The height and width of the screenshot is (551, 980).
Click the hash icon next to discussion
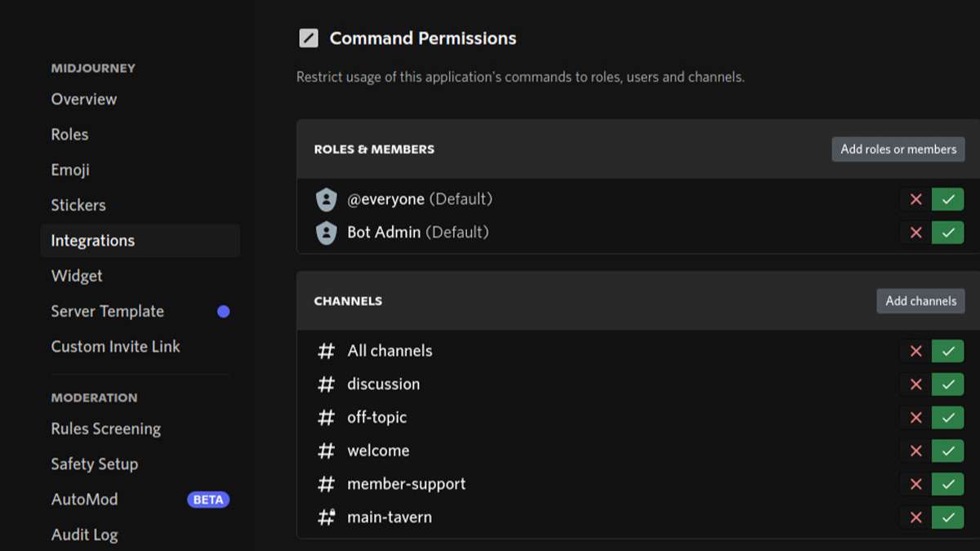(327, 384)
